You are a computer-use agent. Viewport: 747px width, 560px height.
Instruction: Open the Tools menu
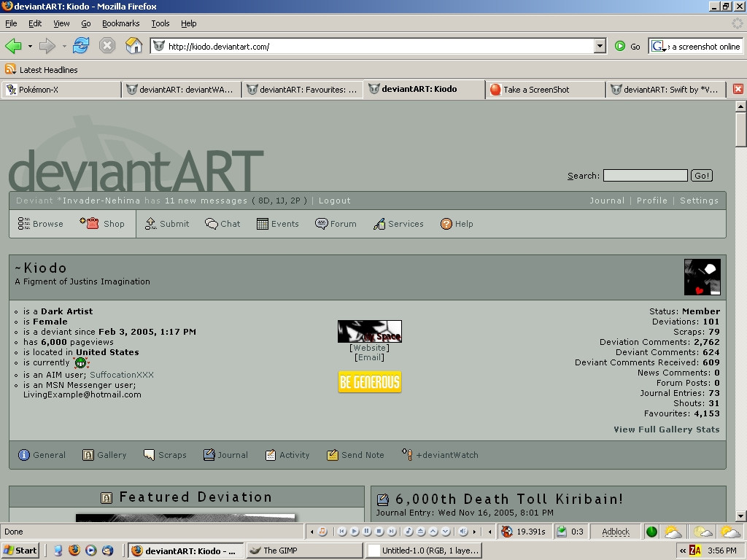click(x=160, y=23)
